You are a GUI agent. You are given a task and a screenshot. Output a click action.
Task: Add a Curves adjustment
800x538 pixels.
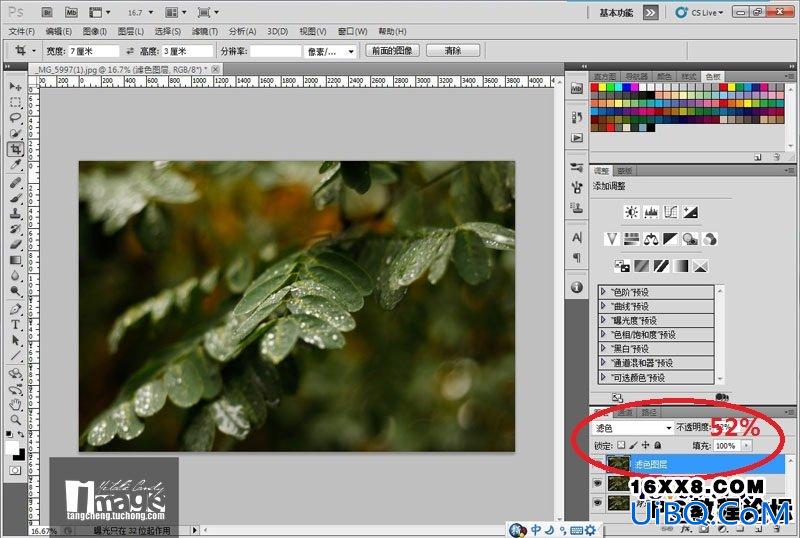tap(670, 212)
